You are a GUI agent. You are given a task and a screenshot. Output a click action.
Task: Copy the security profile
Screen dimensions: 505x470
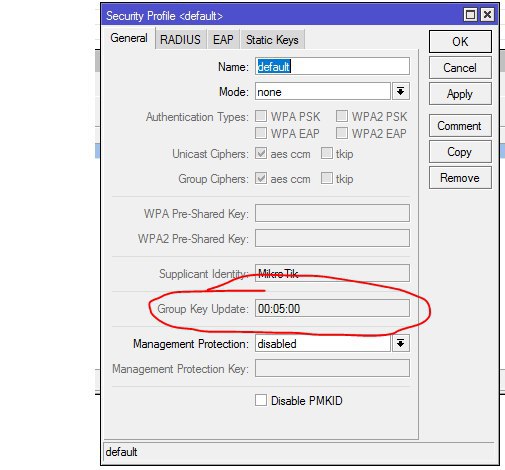coord(460,152)
